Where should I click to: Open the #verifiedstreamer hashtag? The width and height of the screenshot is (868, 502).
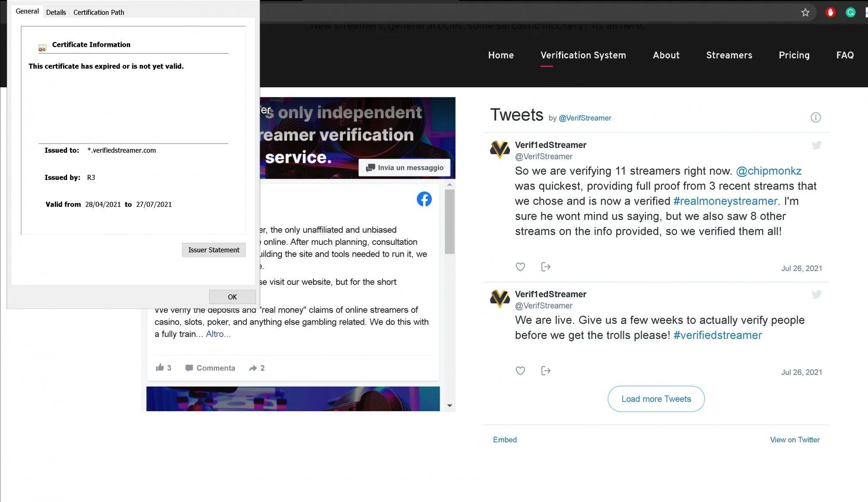(x=718, y=335)
